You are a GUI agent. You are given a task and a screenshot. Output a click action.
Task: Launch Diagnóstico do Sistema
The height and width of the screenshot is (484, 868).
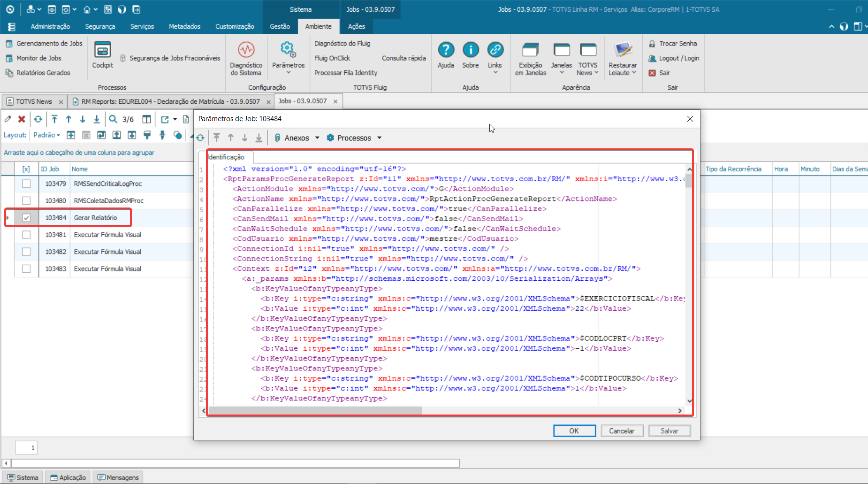click(246, 59)
